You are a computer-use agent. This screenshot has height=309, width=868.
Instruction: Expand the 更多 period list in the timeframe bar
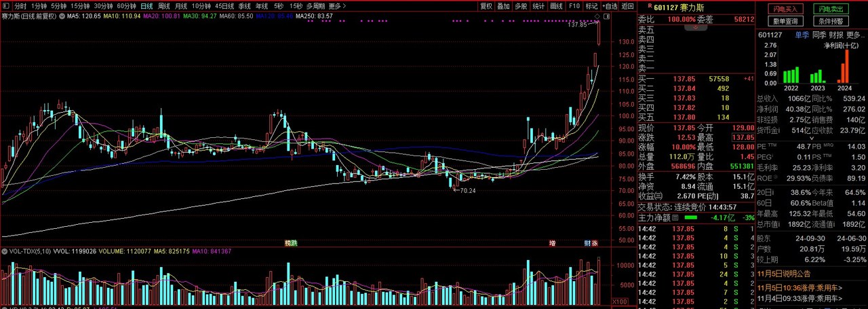pos(337,6)
